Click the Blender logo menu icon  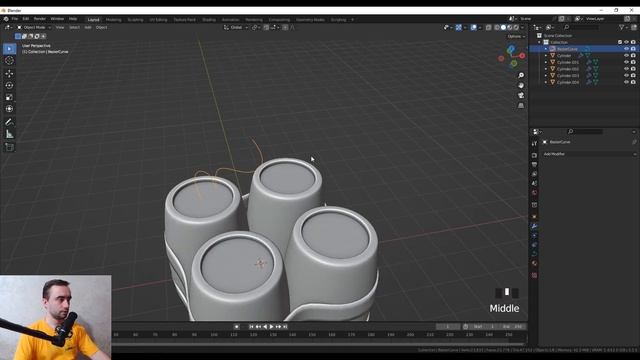click(x=6, y=19)
